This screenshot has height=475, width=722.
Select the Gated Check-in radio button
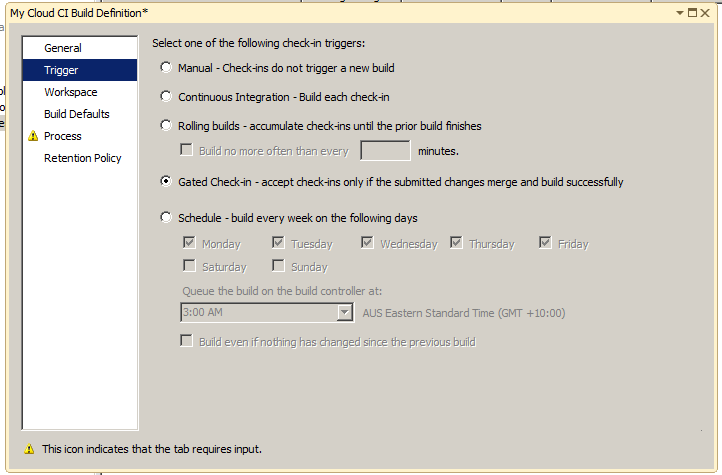tap(166, 182)
